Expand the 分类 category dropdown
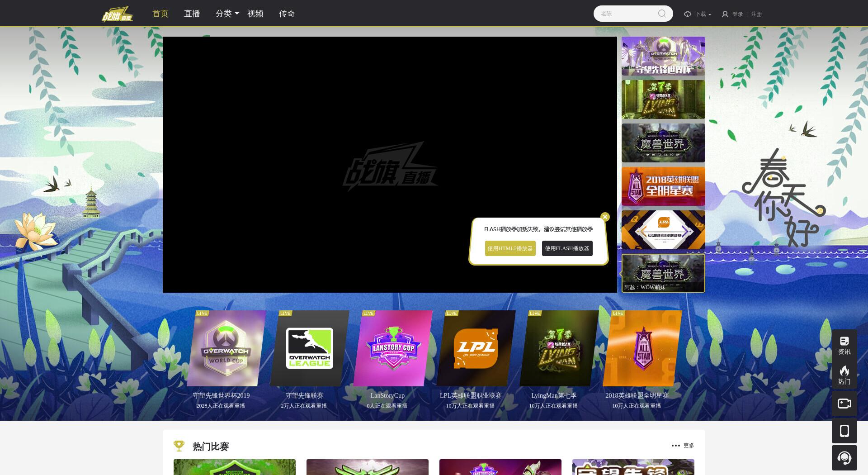 [227, 14]
